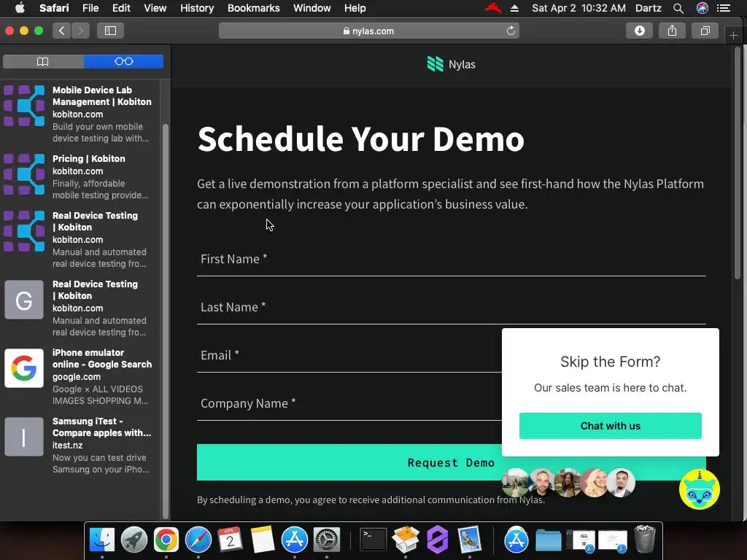This screenshot has height=560, width=747.
Task: Toggle Safari sidebar button in toolbar
Action: pyautogui.click(x=111, y=31)
